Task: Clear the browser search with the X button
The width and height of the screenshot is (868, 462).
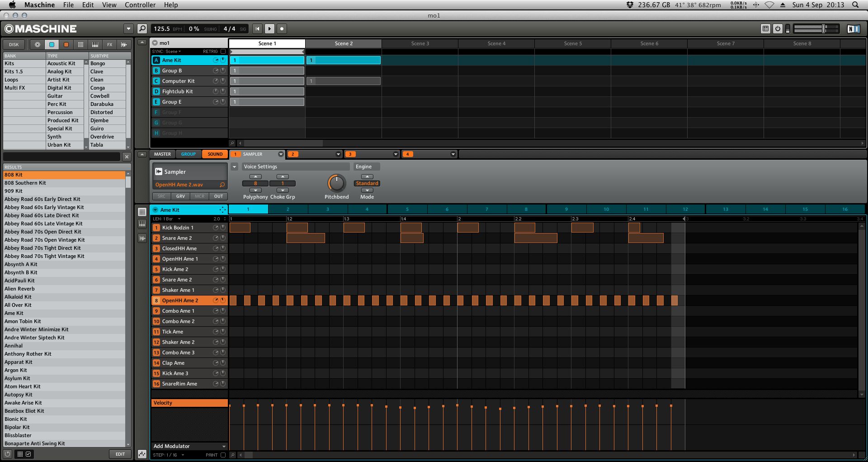Action: (127, 157)
